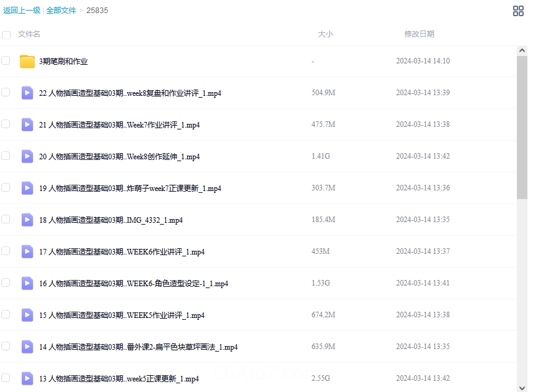Click the video icon for file 20 Week8创作延伸
The image size is (533, 392).
tap(27, 156)
